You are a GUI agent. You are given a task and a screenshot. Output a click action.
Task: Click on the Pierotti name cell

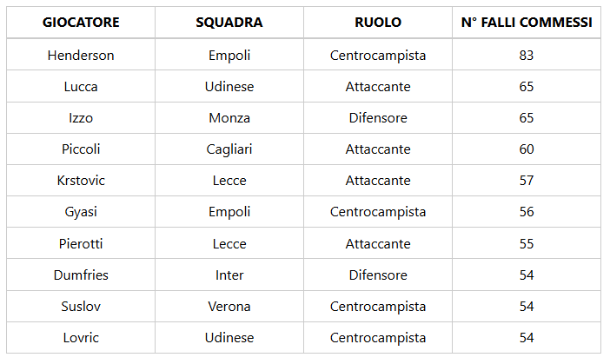[81, 244]
